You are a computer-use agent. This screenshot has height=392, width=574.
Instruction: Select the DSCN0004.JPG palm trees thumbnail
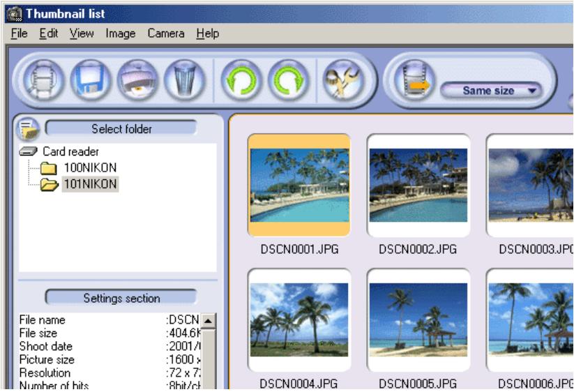coord(299,320)
